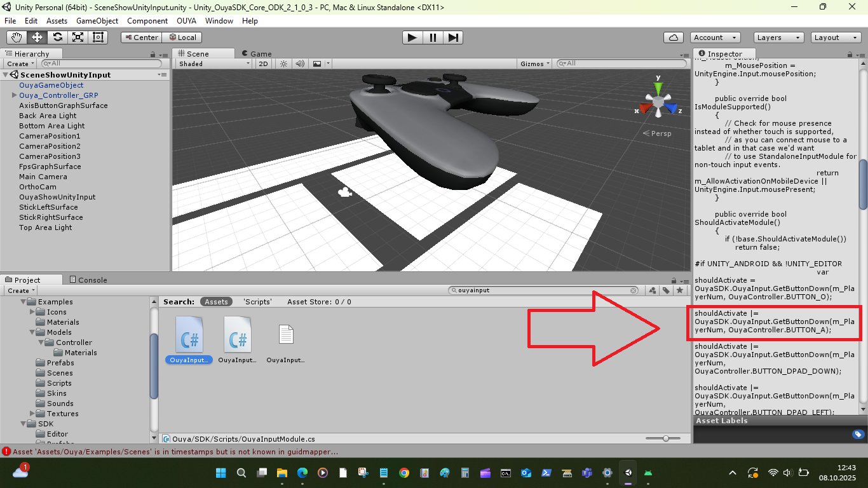
Task: Click the Play button
Action: click(412, 37)
